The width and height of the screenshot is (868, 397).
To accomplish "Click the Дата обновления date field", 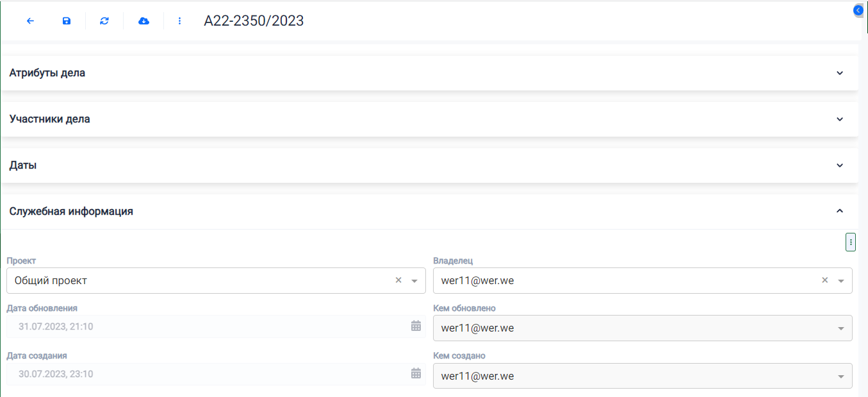I will pos(205,326).
